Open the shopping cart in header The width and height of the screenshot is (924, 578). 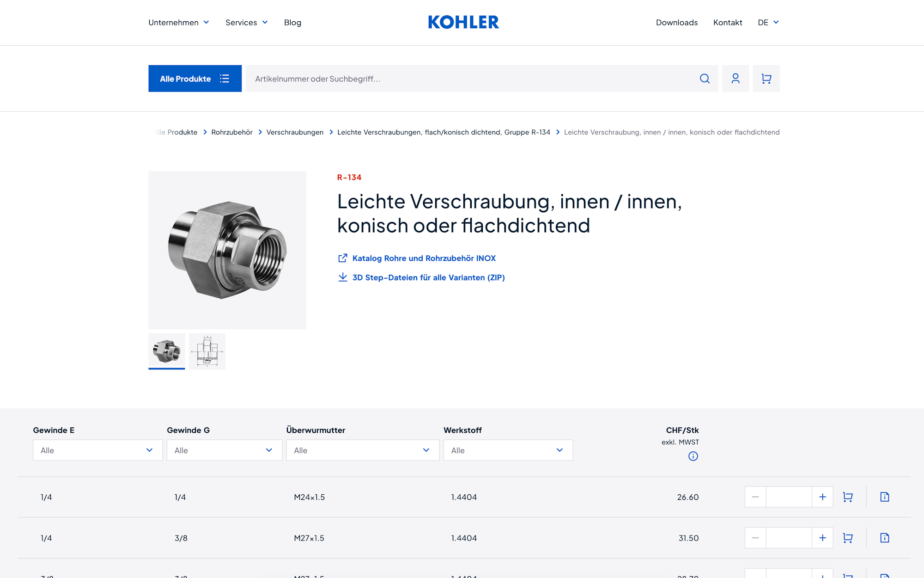[x=766, y=79]
